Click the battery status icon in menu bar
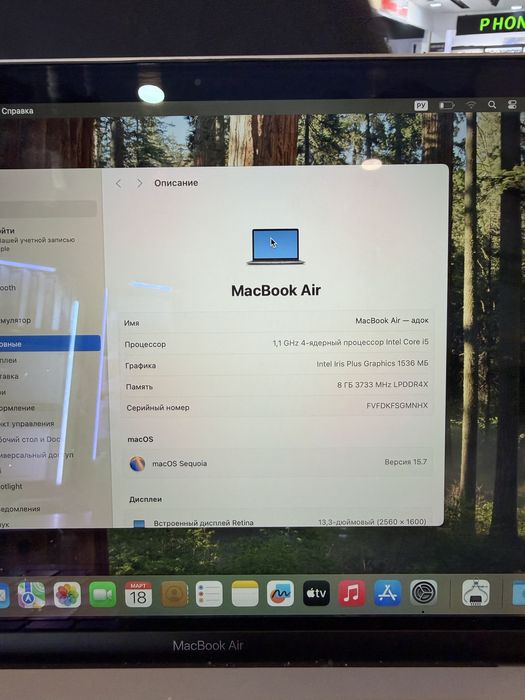This screenshot has height=700, width=525. tap(446, 105)
